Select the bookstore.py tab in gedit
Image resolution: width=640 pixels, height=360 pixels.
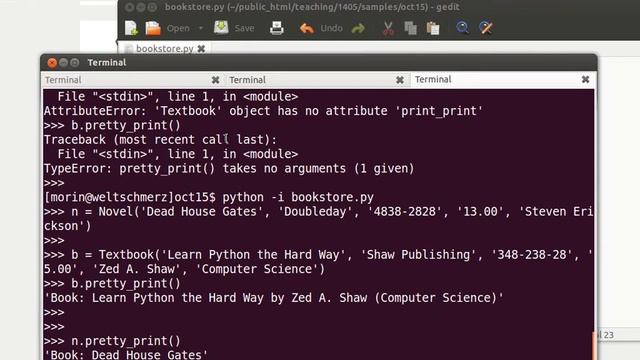[164, 49]
